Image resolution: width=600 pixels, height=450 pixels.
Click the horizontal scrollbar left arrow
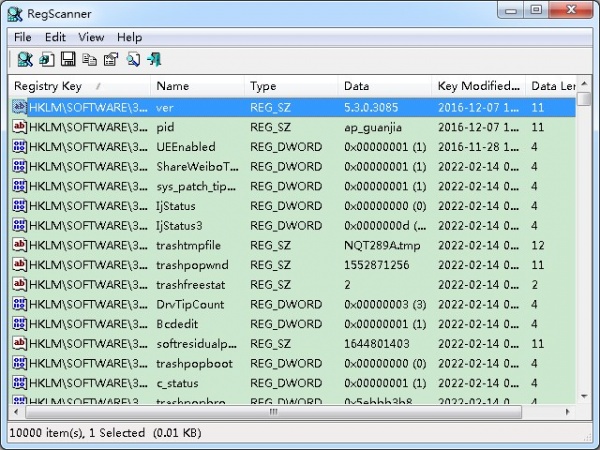pyautogui.click(x=16, y=412)
